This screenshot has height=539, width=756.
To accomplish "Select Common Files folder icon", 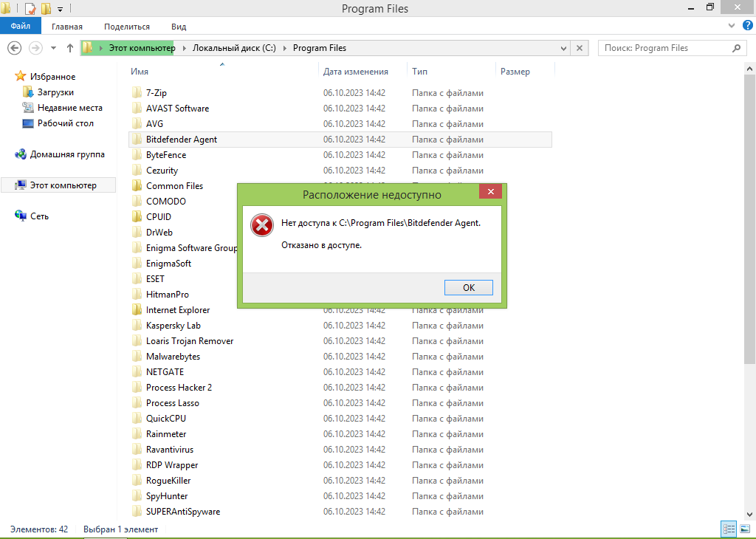I will tap(137, 185).
